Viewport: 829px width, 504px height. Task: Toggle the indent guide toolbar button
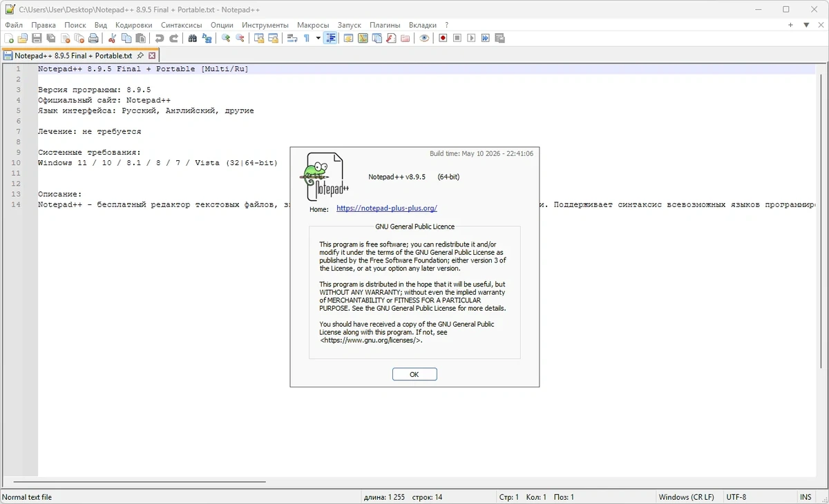click(330, 38)
